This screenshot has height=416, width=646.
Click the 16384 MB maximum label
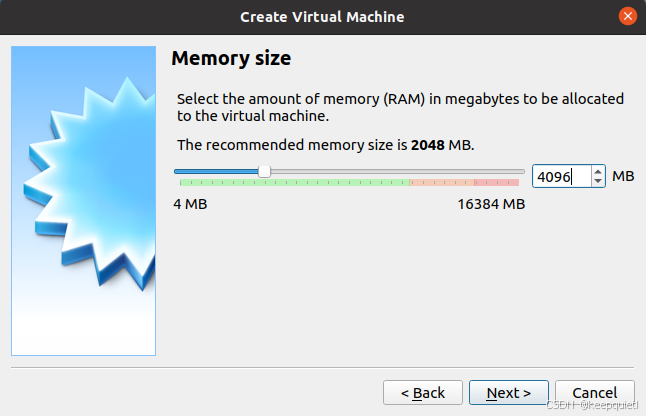click(x=491, y=204)
